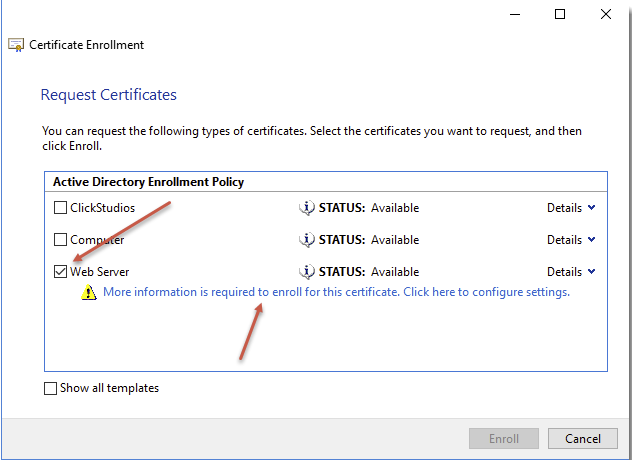Expand Details for Web Server template
Image resolution: width=632 pixels, height=460 pixels.
point(571,272)
